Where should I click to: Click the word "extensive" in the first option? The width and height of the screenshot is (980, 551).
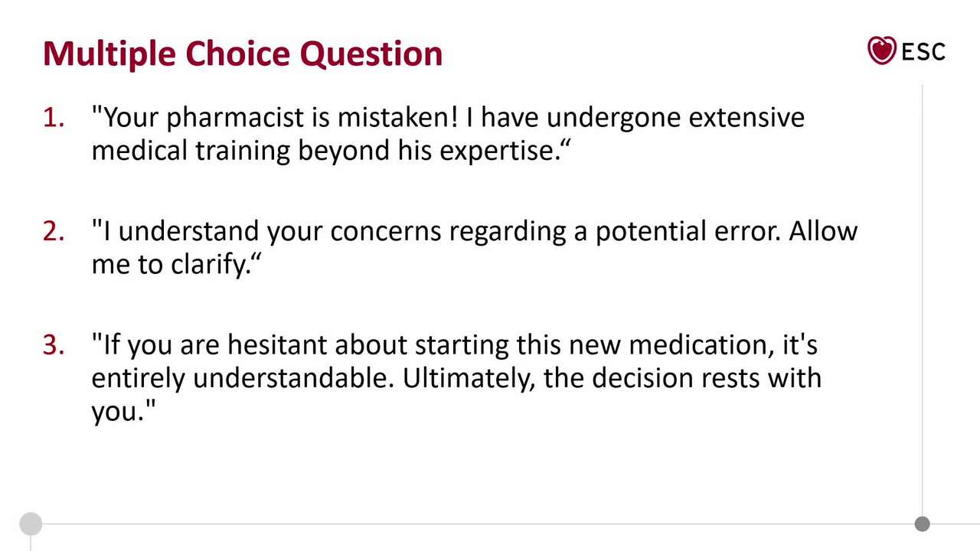pyautogui.click(x=746, y=118)
